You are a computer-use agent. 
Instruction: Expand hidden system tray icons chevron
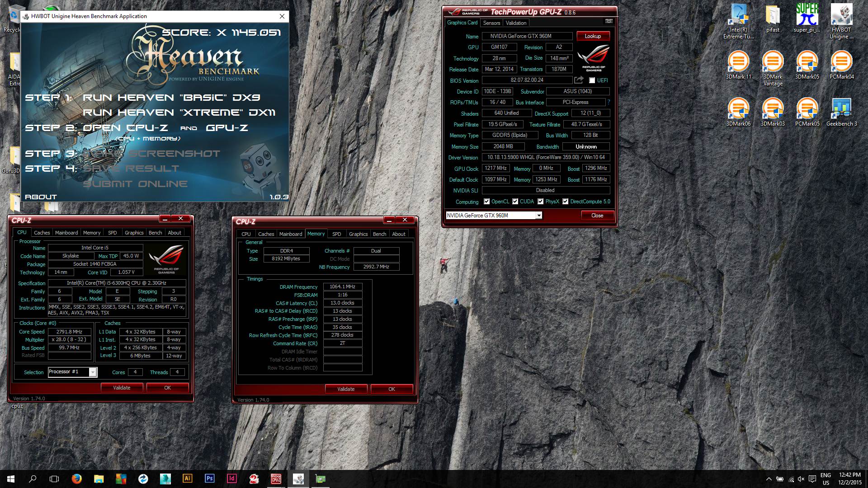(769, 479)
